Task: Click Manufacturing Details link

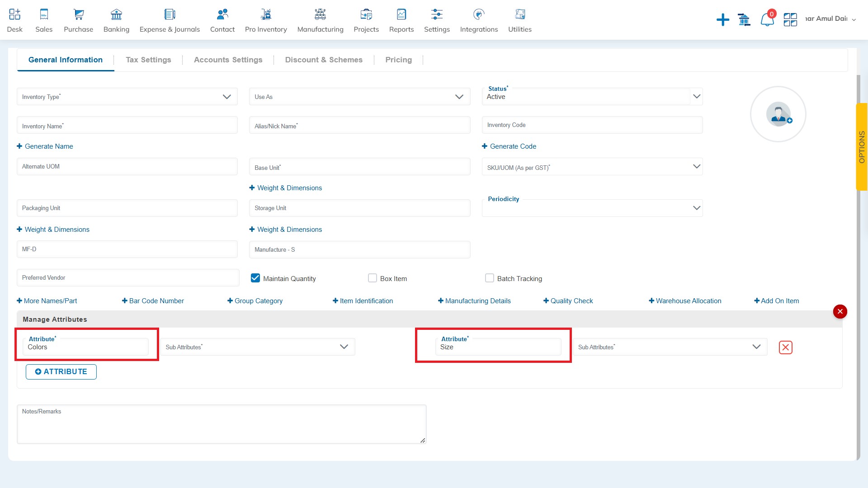Action: click(x=474, y=301)
